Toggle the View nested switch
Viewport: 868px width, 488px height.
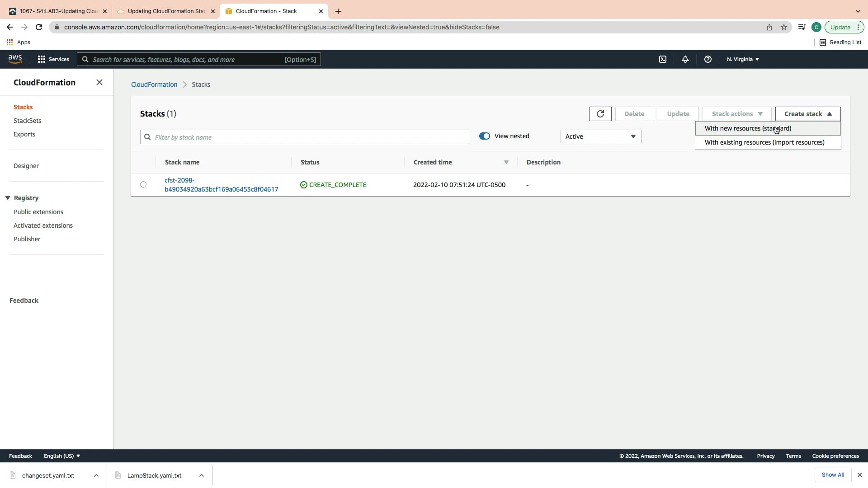484,136
